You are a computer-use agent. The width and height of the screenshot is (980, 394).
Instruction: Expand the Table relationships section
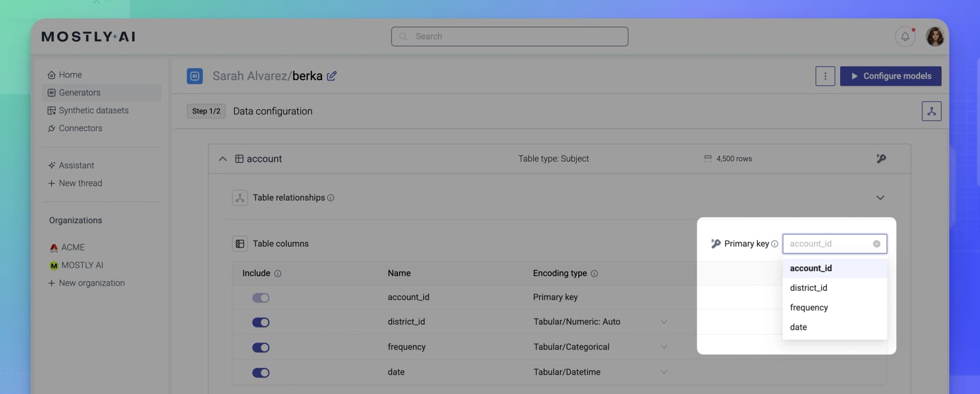pos(880,198)
